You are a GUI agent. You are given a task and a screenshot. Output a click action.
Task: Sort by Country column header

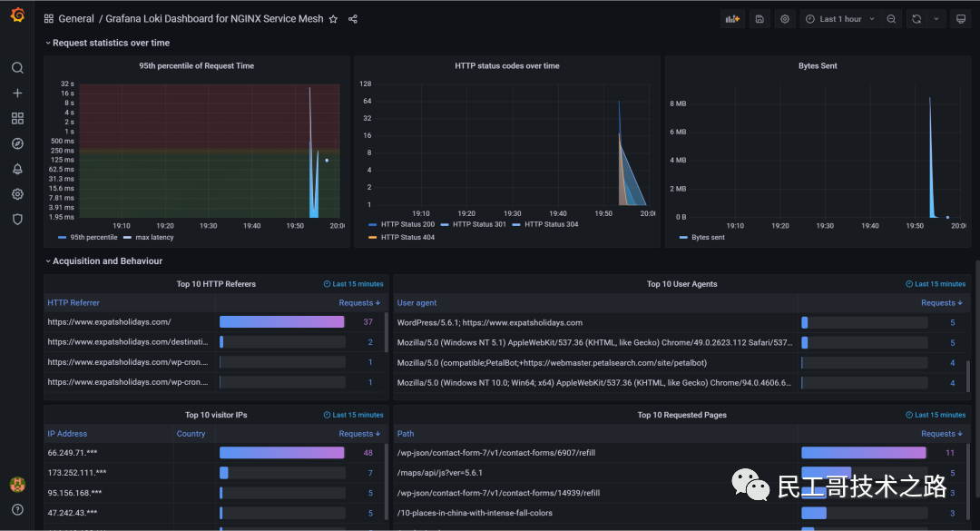pos(191,434)
